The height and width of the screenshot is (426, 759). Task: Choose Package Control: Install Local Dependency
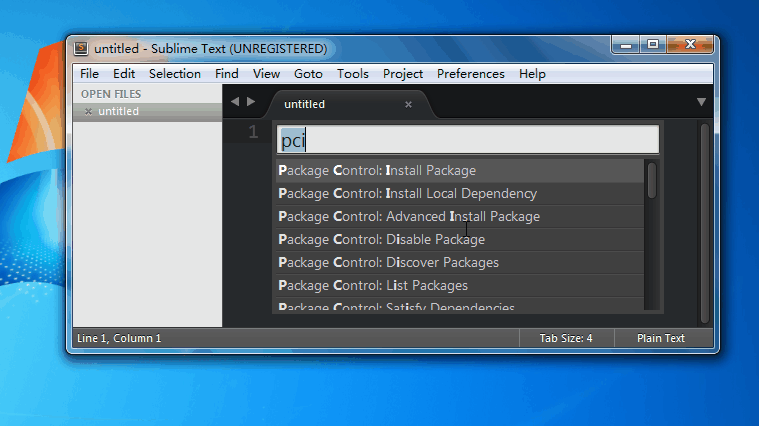tap(460, 194)
